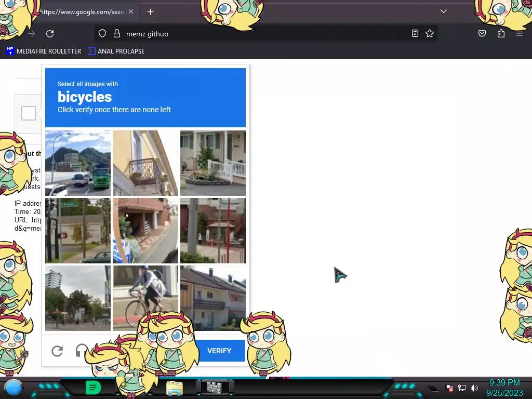The width and height of the screenshot is (532, 399).
Task: Toggle reader view icon in address bar
Action: 415,33
